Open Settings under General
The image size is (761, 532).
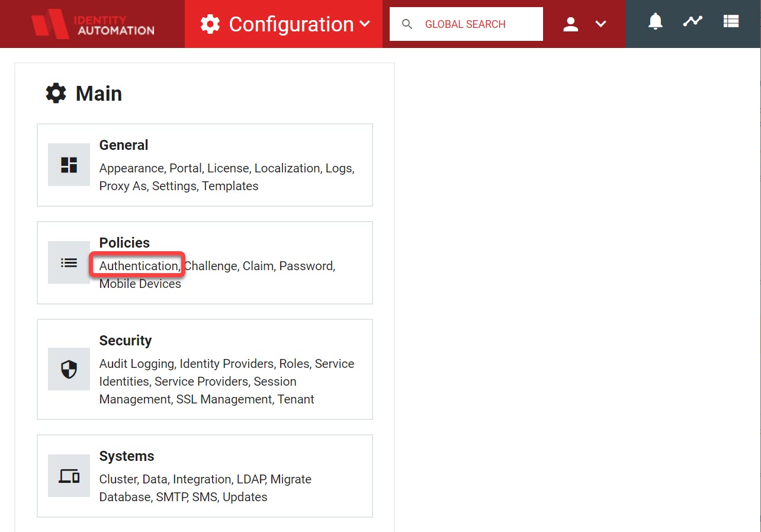tap(174, 186)
